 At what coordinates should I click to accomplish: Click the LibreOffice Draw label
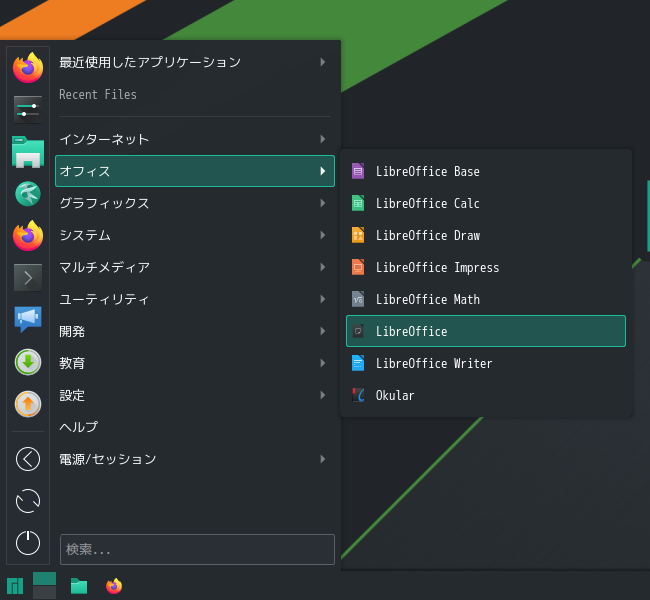coord(428,235)
